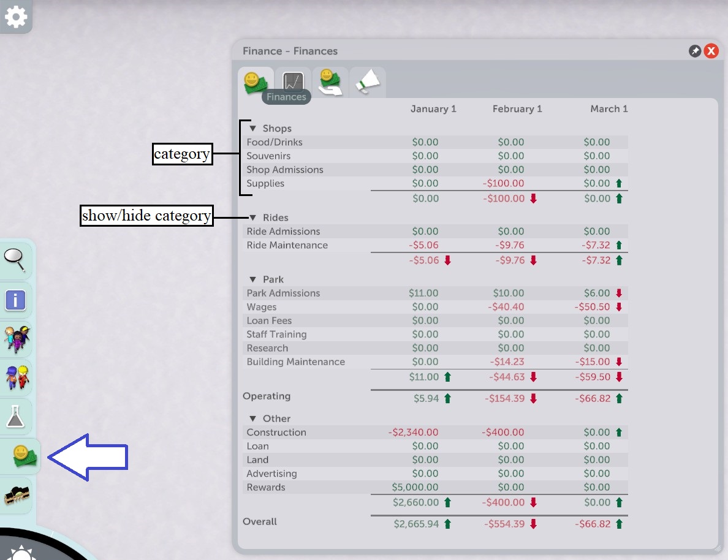Select the Shop Admissions row label
Viewport: 728px width, 560px height.
(284, 170)
